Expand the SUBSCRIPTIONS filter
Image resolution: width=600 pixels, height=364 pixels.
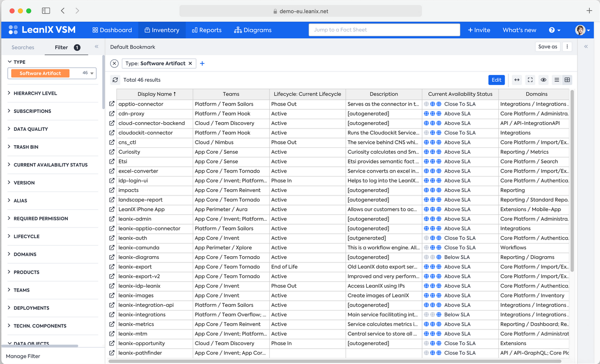tap(29, 111)
